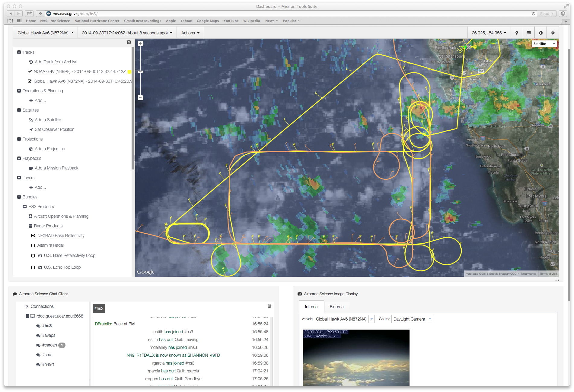Viewport: 574px width, 392px height.
Task: Click the #carcah chat channel icon
Action: [38, 345]
